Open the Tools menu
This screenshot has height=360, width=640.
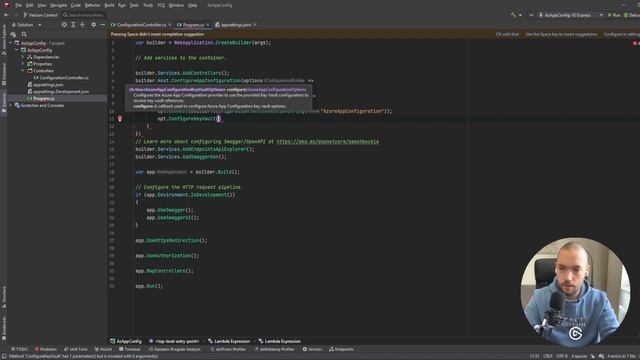click(x=148, y=5)
